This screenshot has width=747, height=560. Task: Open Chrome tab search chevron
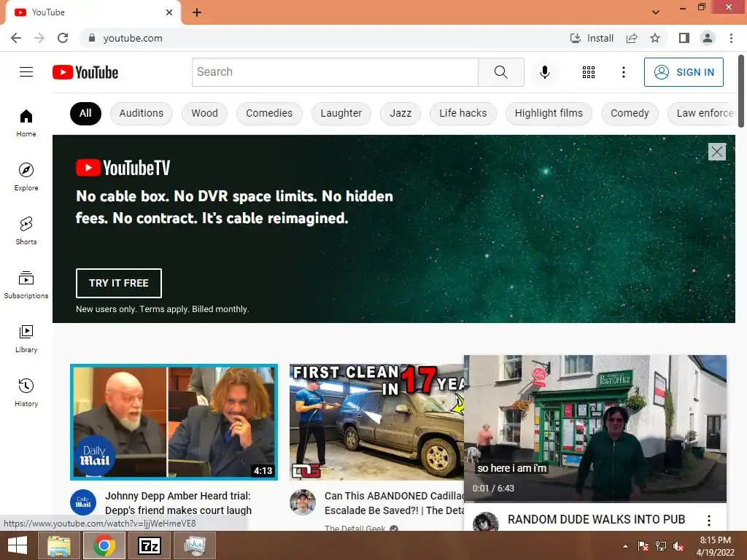coord(656,12)
